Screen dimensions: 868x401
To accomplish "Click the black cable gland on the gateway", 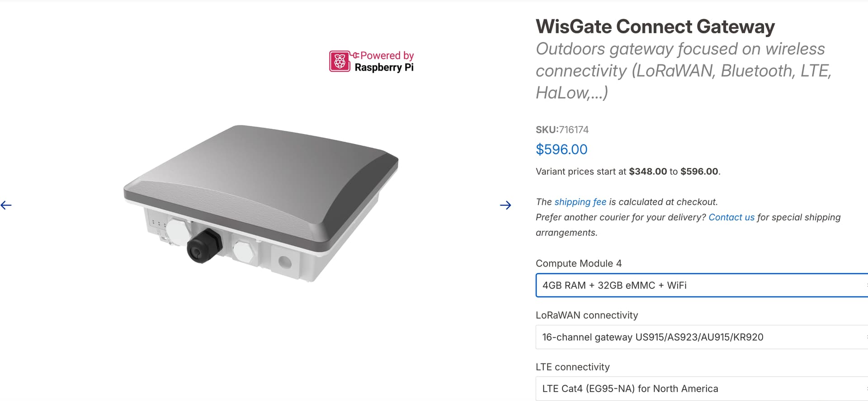I will (x=204, y=245).
